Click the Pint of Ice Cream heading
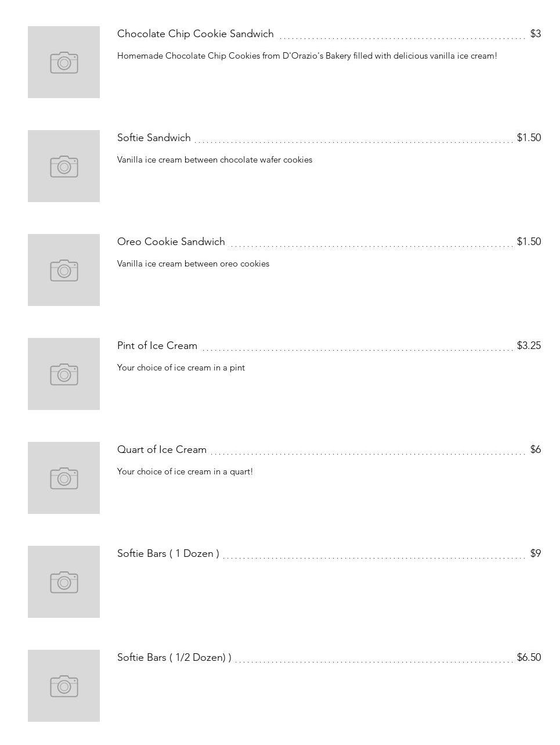This screenshot has height=745, width=560. [157, 345]
